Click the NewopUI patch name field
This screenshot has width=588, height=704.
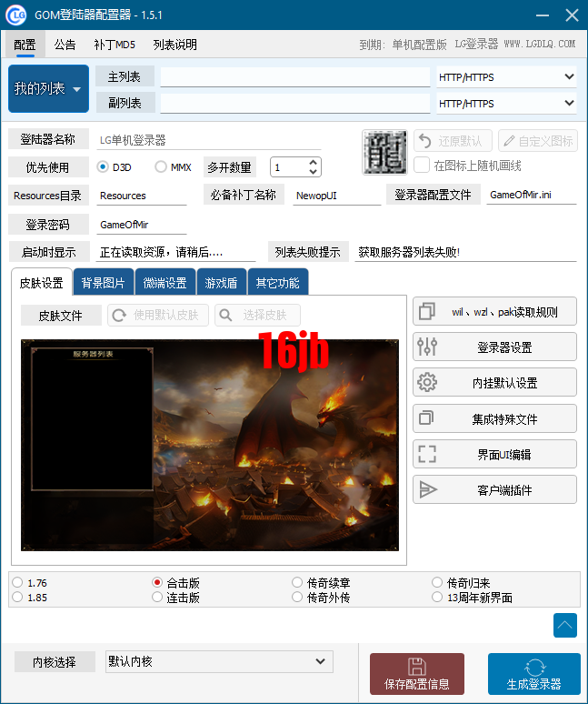click(x=337, y=196)
